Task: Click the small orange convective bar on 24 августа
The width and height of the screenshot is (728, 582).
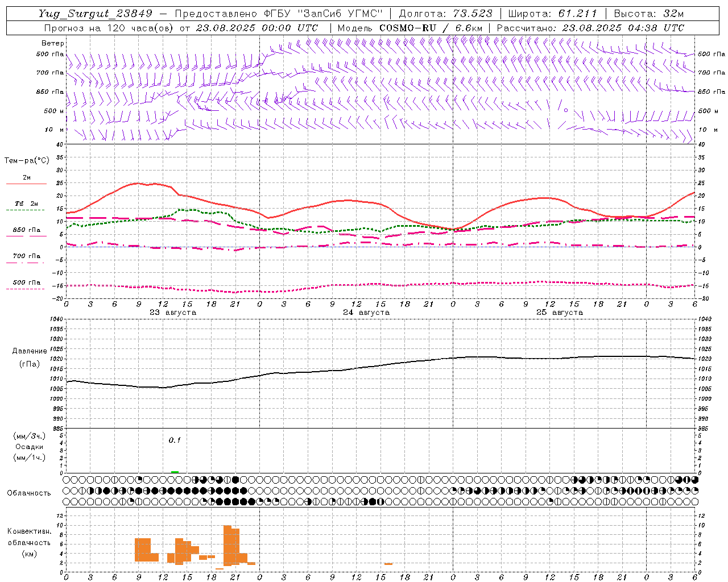Action: tap(388, 564)
